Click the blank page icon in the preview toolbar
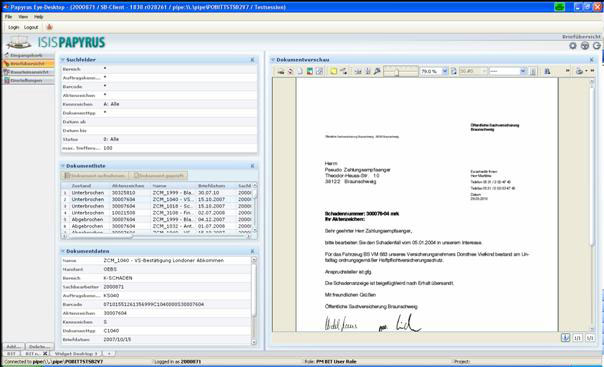This screenshot has width=604, height=367. (300, 71)
